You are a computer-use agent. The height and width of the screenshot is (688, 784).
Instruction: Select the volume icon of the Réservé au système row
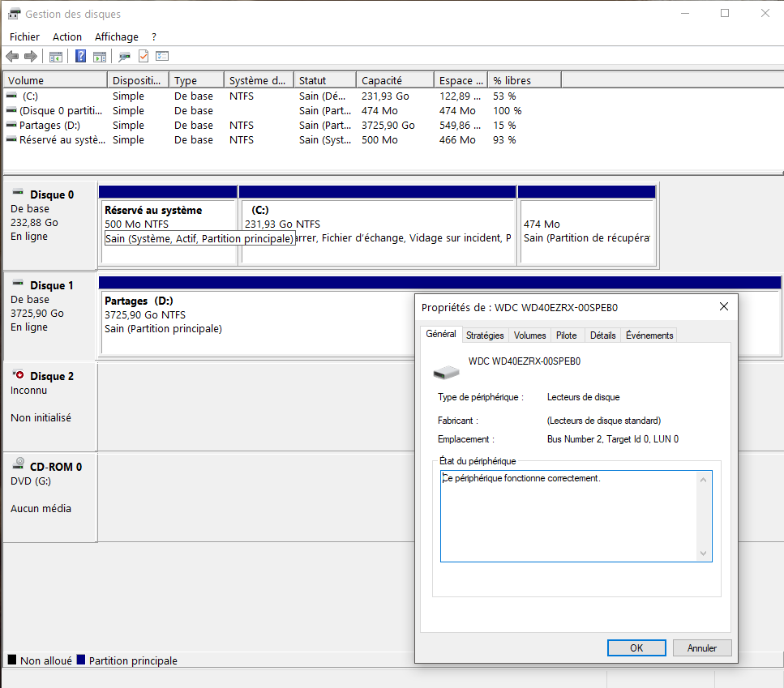[11, 139]
